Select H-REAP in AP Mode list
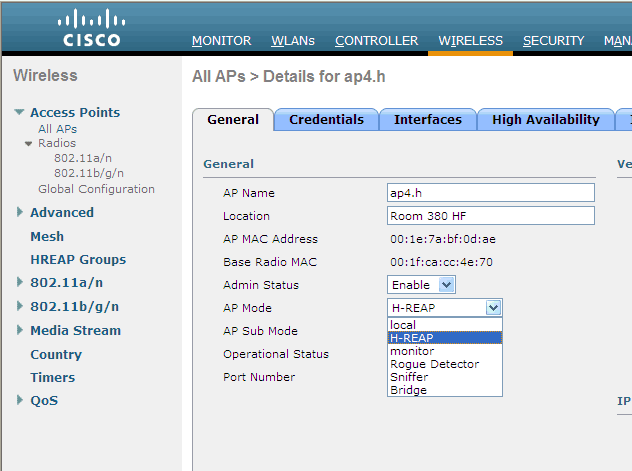Viewport: 632px width, 471px height. click(445, 338)
